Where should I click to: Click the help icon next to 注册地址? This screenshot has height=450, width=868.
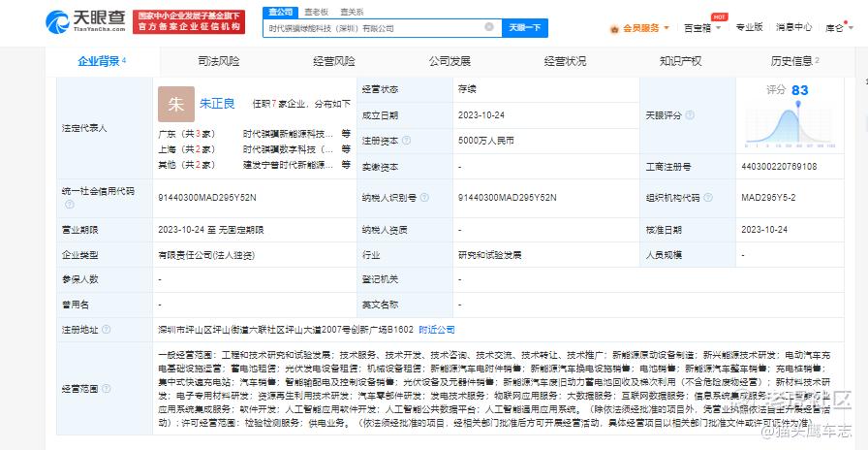click(106, 329)
